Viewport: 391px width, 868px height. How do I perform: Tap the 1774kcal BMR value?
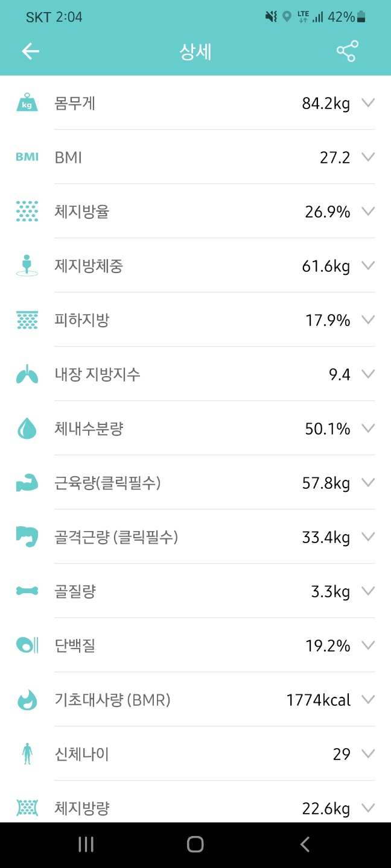pyautogui.click(x=318, y=700)
